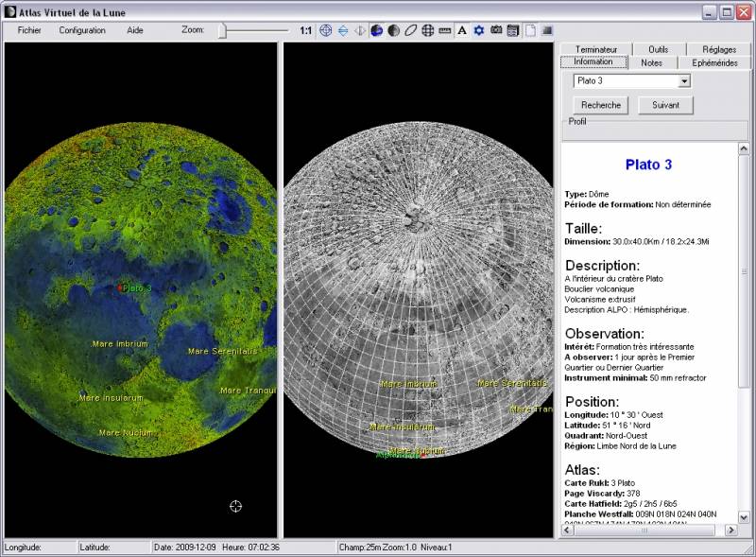Open the Configuration menu
756x557 pixels.
[82, 30]
